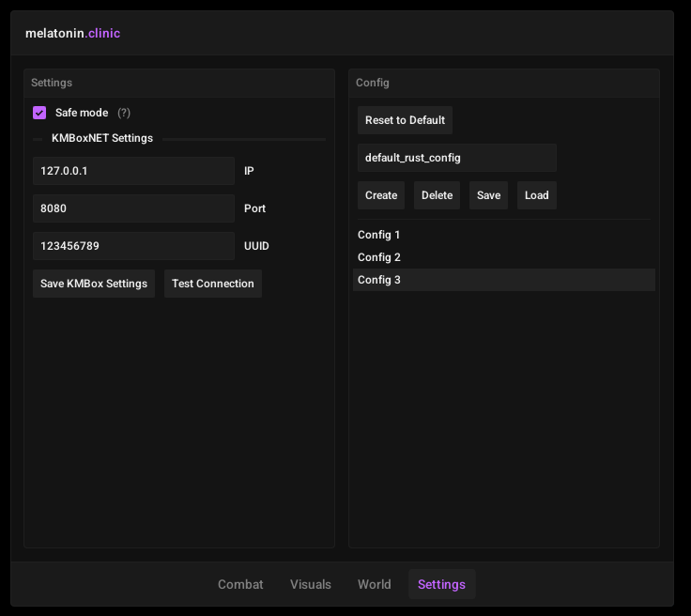Image resolution: width=691 pixels, height=616 pixels.
Task: Select the highlighted Config 3 entry
Action: click(504, 280)
